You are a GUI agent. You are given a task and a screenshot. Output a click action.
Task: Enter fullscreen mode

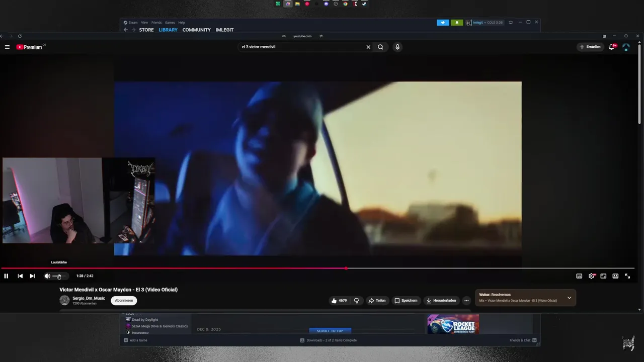coord(627,276)
